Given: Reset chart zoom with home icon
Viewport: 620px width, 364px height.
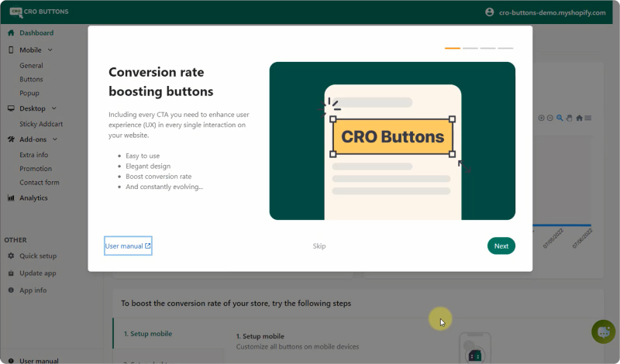Looking at the screenshot, I should (x=579, y=118).
